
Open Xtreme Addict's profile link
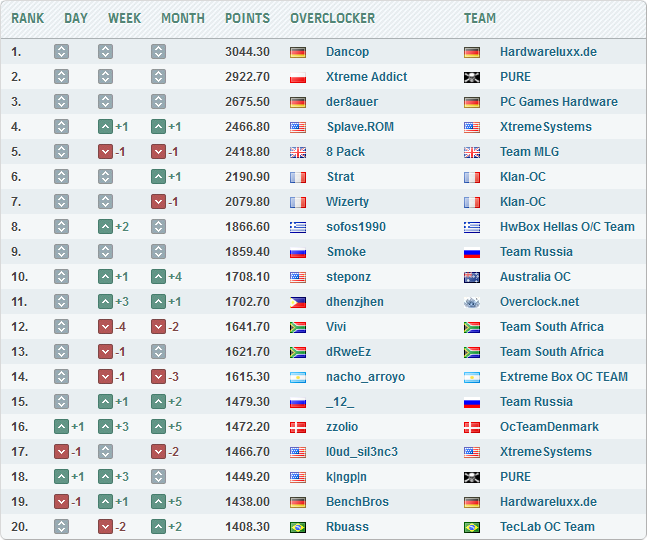pyautogui.click(x=366, y=77)
